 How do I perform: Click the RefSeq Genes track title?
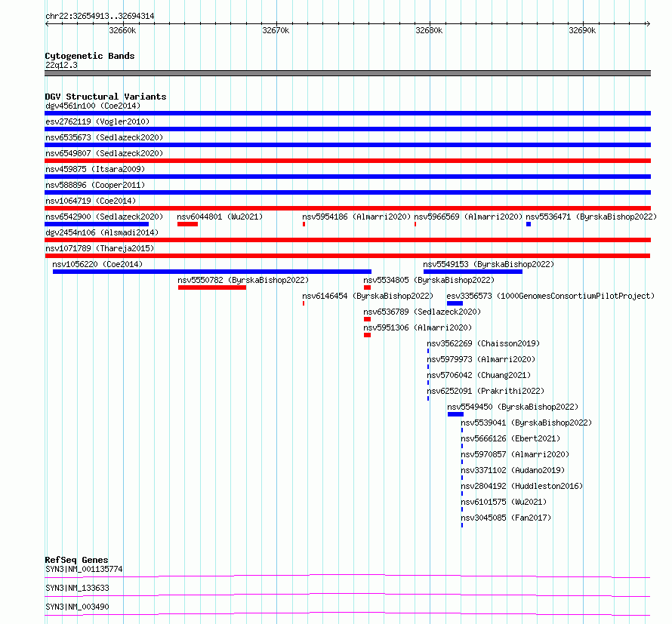coord(76,560)
